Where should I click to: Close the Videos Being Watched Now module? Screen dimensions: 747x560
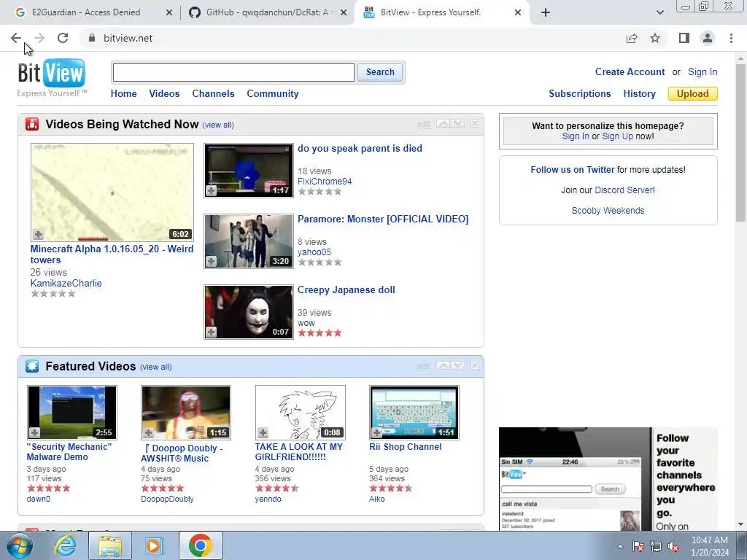[475, 123]
